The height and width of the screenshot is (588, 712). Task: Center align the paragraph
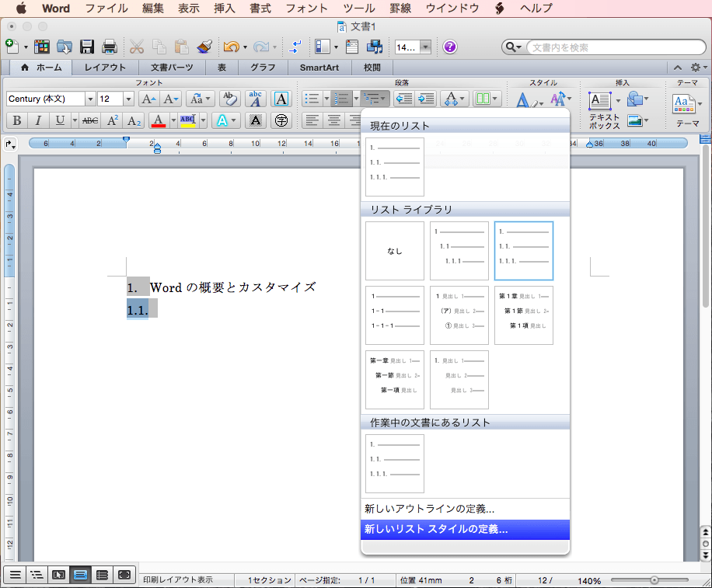pos(333,120)
